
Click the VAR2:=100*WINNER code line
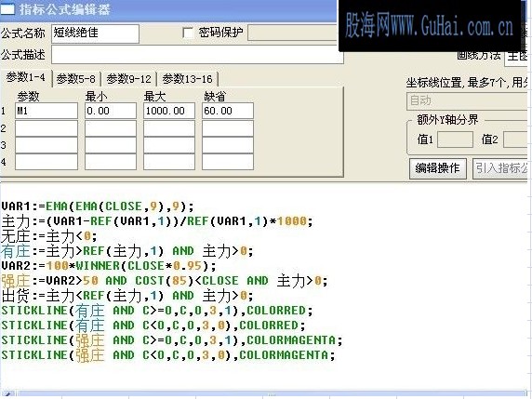click(x=109, y=266)
